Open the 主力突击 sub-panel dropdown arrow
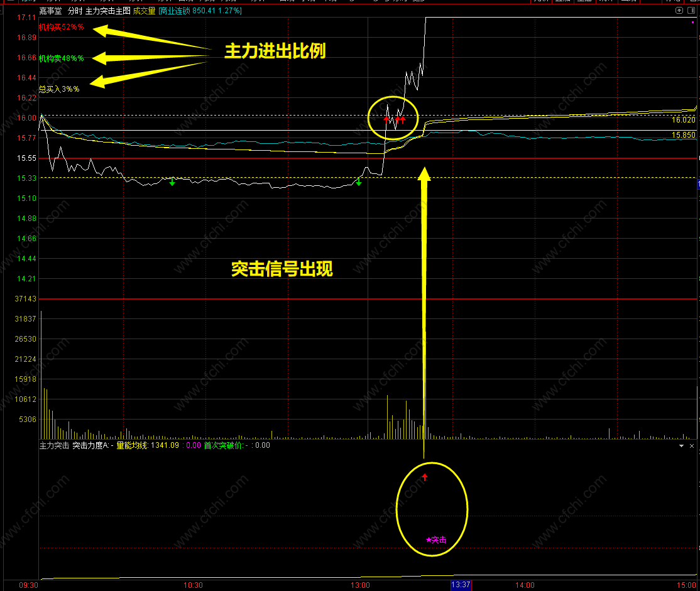The width and height of the screenshot is (700, 591). (x=681, y=446)
